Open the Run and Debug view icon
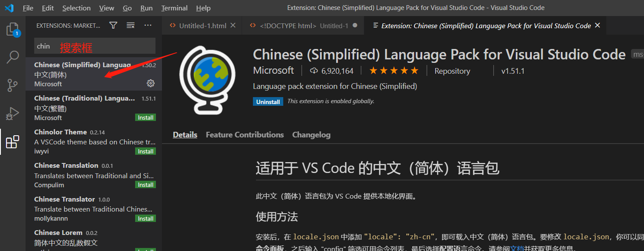The width and height of the screenshot is (644, 251). (x=13, y=114)
